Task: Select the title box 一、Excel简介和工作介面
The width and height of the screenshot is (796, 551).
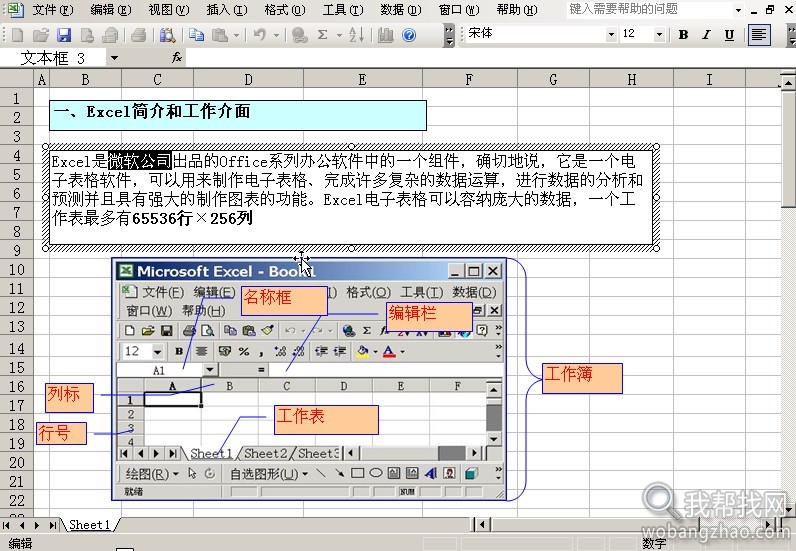Action: pos(238,115)
